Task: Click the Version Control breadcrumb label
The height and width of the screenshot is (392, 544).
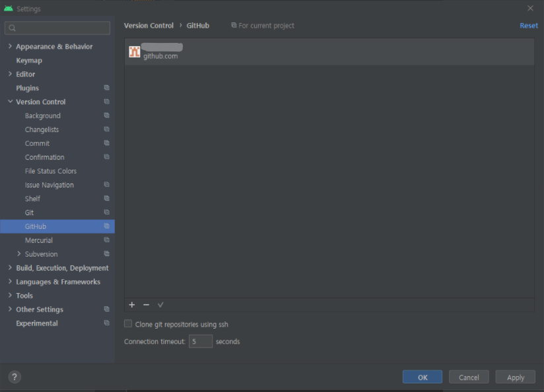Action: click(149, 25)
